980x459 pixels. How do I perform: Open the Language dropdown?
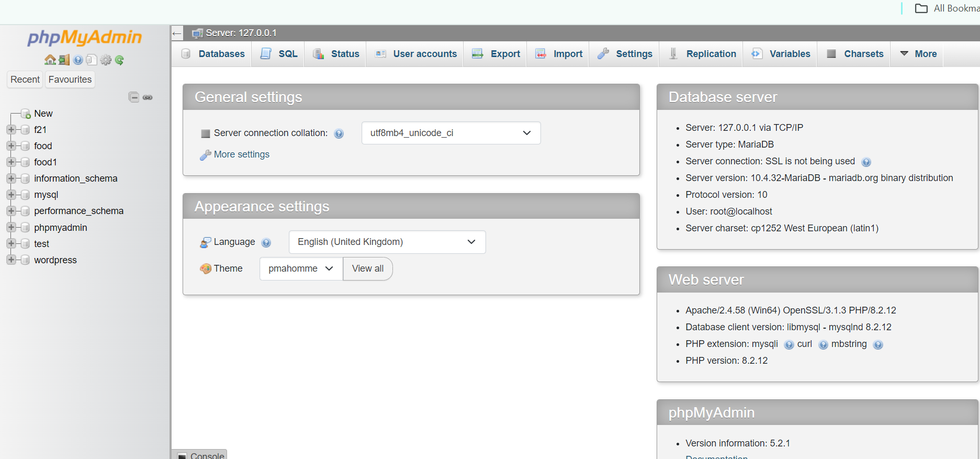point(387,242)
